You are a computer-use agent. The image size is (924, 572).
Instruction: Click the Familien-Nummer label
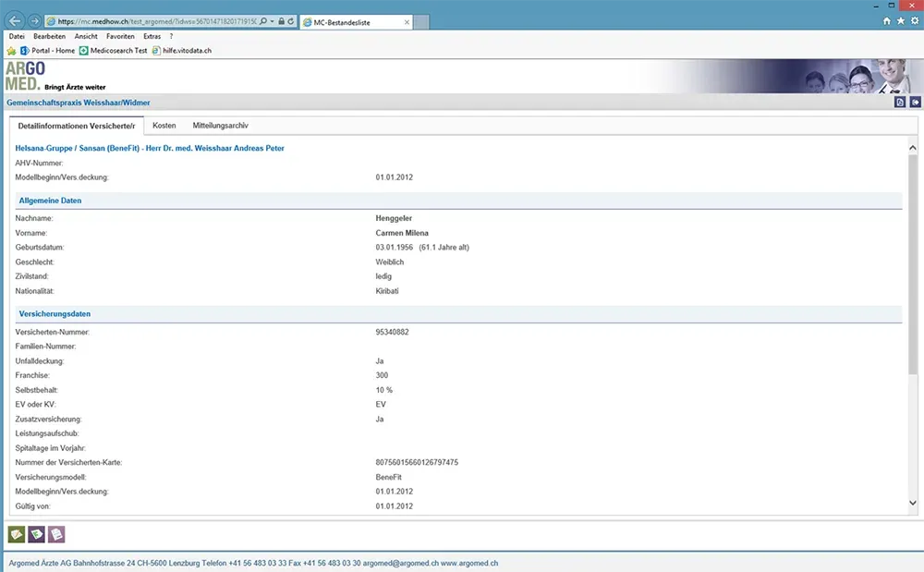[45, 347]
